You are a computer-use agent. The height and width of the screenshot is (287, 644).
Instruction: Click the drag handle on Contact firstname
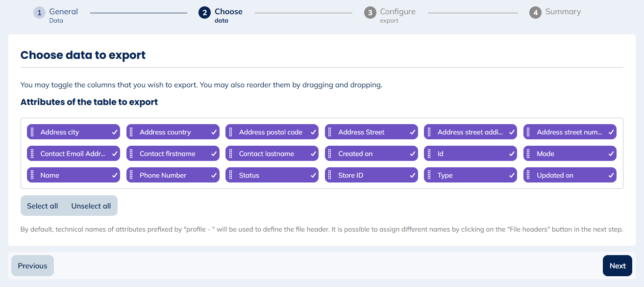[131, 154]
